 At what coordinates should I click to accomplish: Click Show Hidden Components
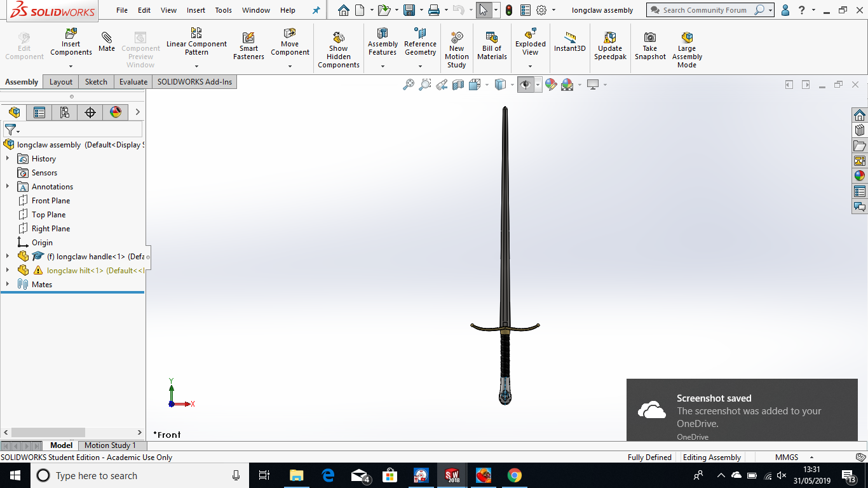click(339, 50)
